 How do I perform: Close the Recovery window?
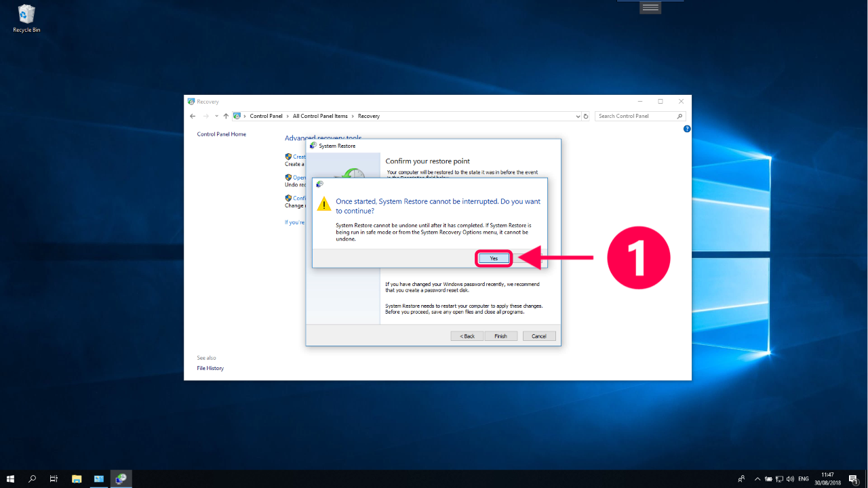(682, 102)
